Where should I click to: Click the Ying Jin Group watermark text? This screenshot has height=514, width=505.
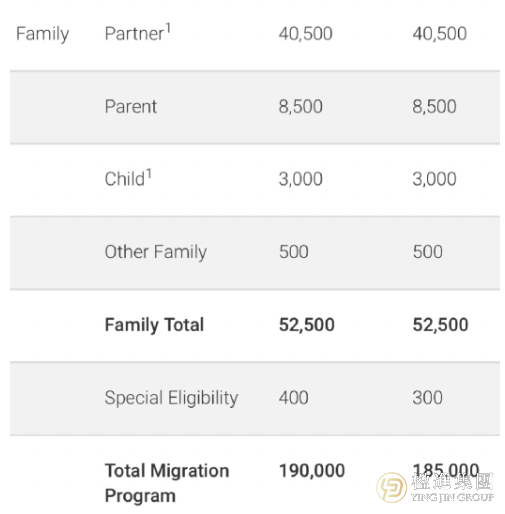(452, 487)
